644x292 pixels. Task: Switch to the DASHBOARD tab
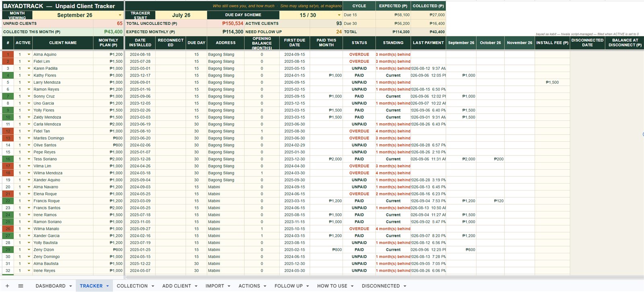click(50, 286)
